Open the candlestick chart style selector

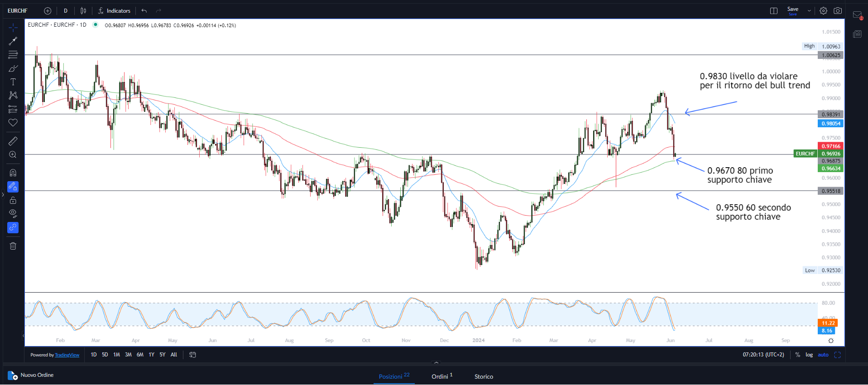83,11
